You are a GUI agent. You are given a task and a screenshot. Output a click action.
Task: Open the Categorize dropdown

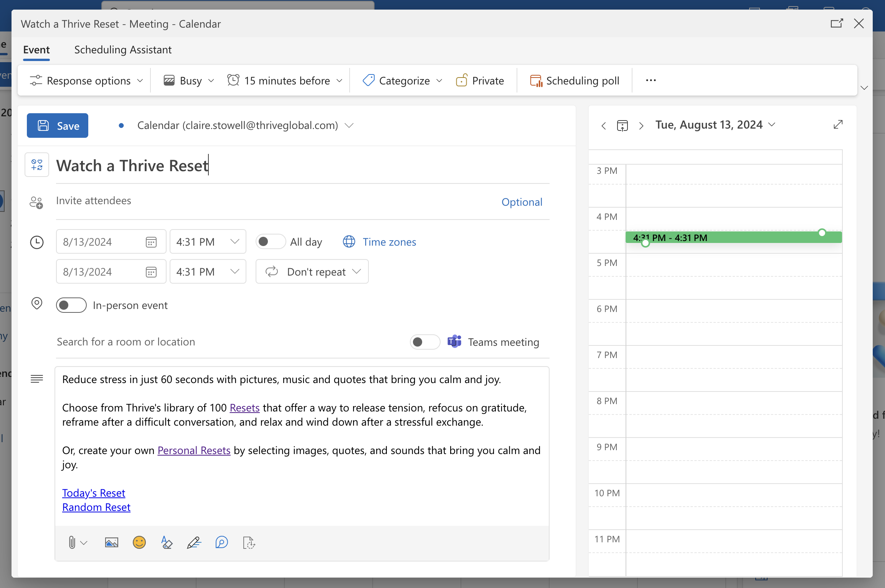403,81
